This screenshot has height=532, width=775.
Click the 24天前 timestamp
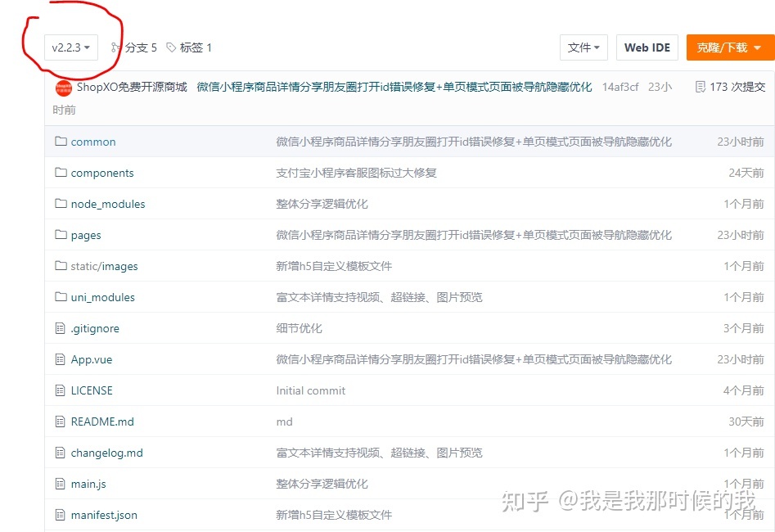tap(746, 173)
